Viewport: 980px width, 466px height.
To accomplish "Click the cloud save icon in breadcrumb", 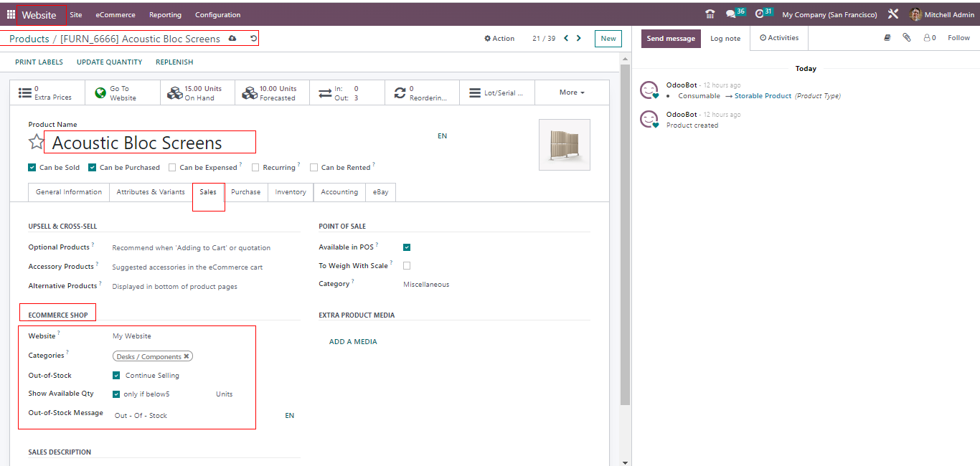I will [232, 39].
